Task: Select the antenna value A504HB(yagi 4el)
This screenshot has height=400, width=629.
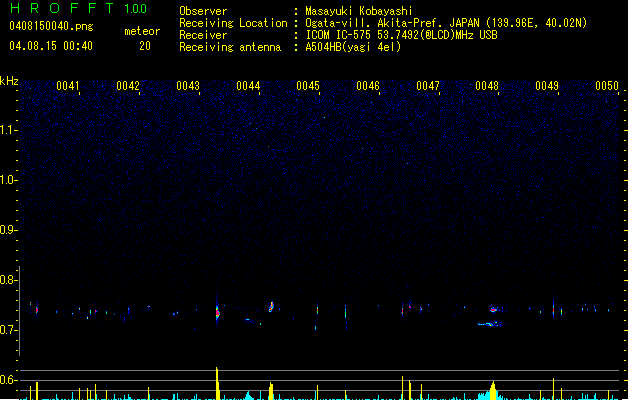Action: 353,47
